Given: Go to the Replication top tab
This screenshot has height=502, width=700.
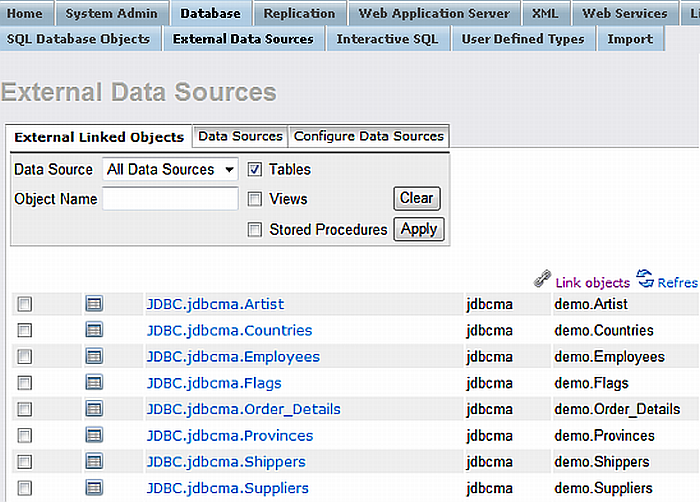Looking at the screenshot, I should pos(300,13).
